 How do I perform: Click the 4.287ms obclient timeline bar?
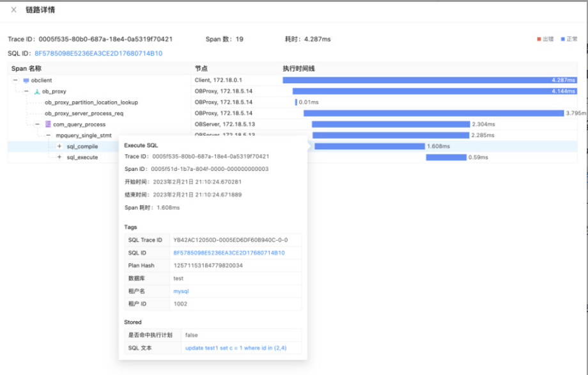pos(429,80)
